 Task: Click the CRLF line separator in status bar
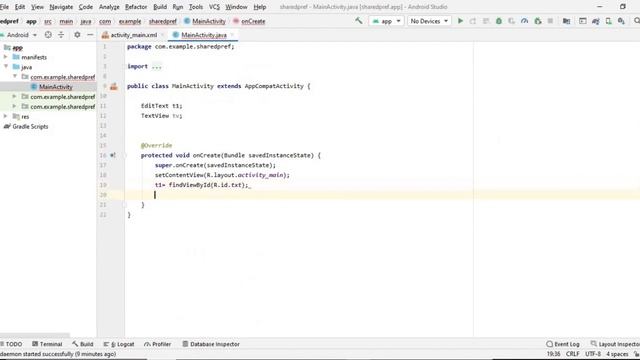point(572,354)
